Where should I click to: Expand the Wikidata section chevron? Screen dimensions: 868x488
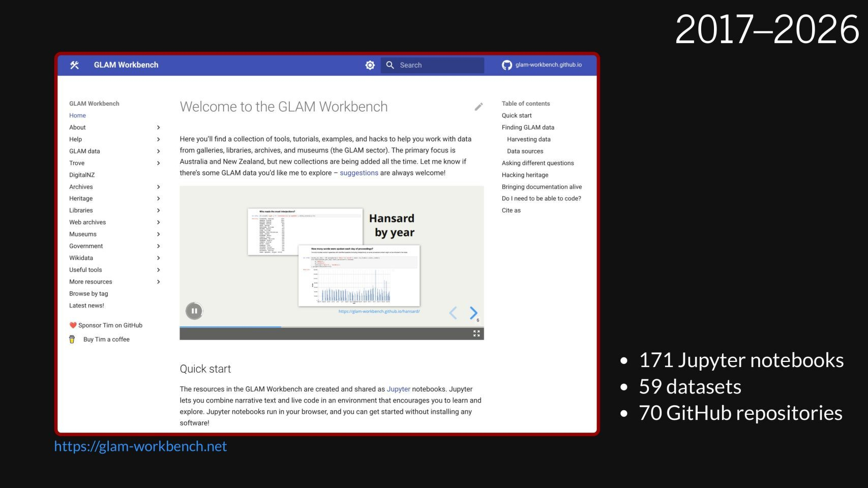pos(159,258)
